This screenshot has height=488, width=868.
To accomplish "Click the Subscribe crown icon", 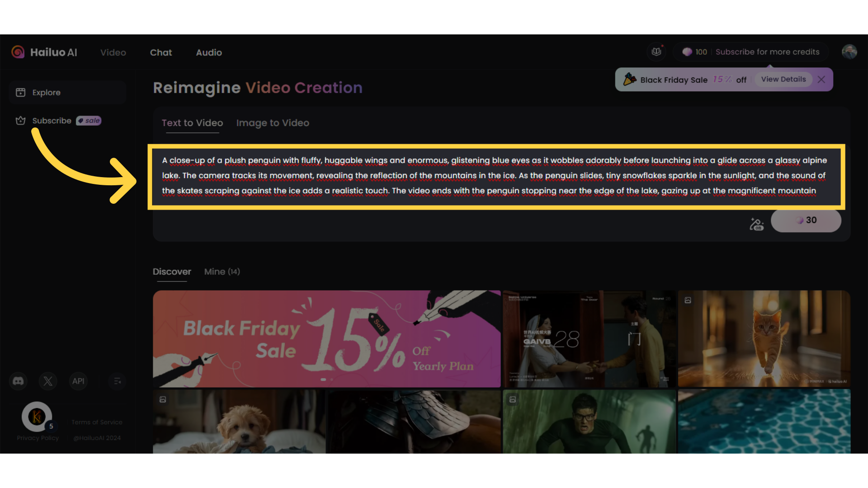I will pyautogui.click(x=20, y=121).
